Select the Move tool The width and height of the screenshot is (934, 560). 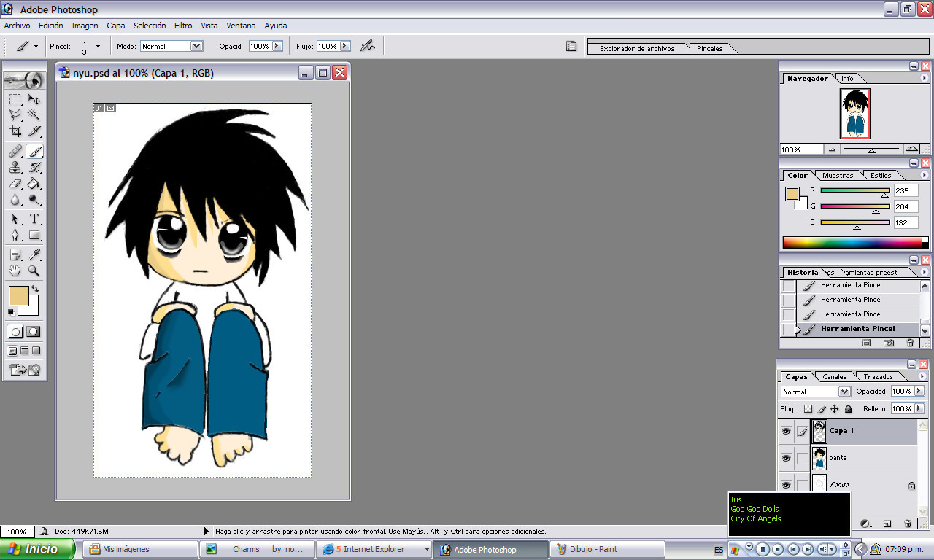pos(34,99)
